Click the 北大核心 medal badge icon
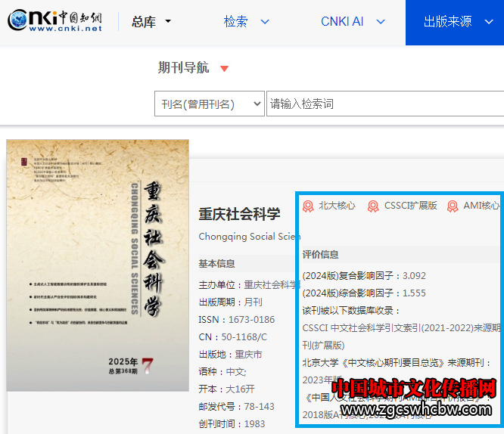This screenshot has width=504, height=434. click(308, 206)
